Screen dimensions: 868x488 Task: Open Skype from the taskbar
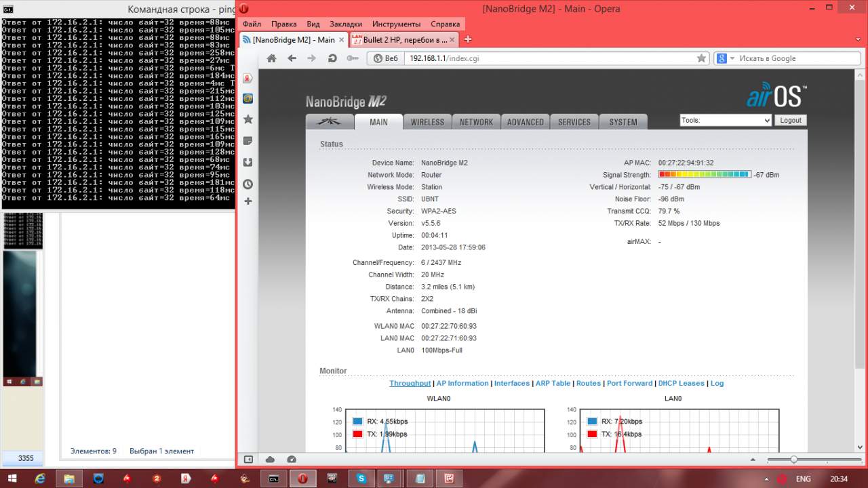click(x=361, y=479)
